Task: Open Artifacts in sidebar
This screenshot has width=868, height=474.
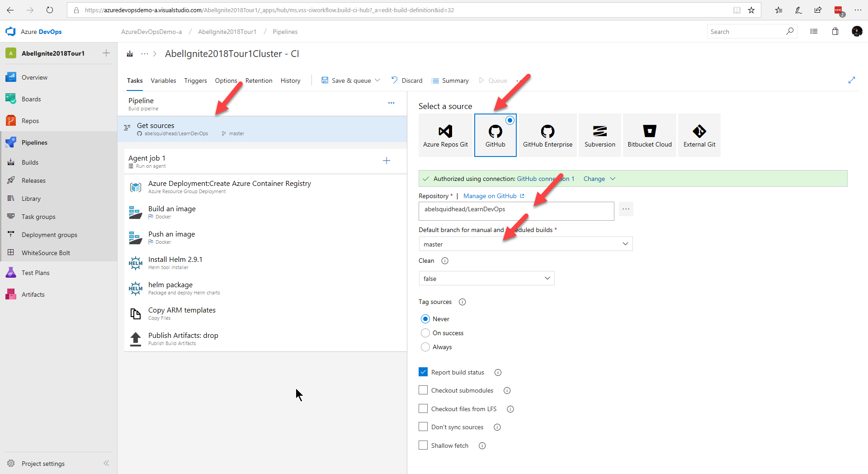Action: [33, 294]
